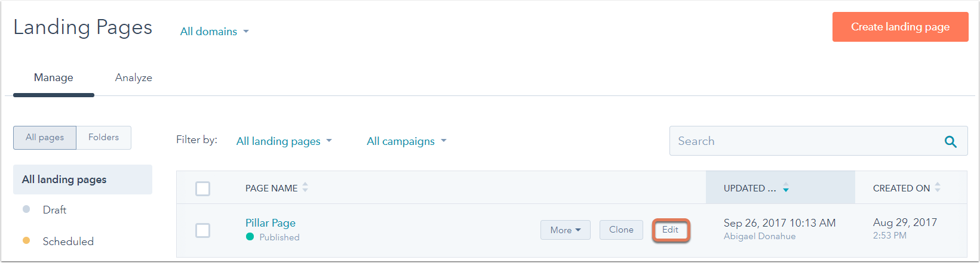Switch to All pages view
The height and width of the screenshot is (263, 980).
[x=45, y=137]
